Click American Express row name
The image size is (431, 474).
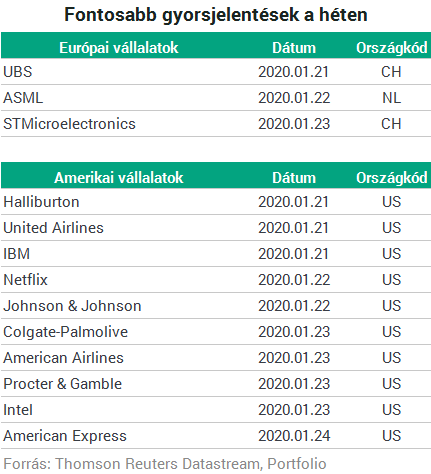coord(65,436)
